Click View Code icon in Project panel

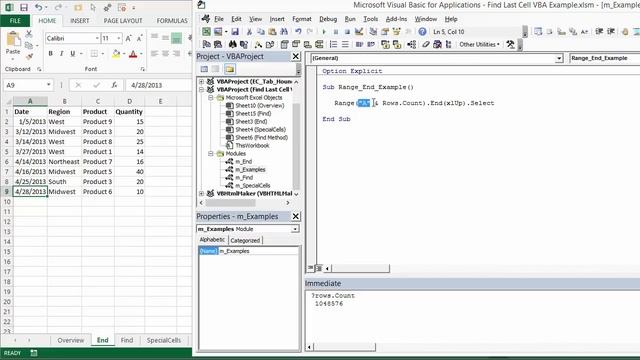[204, 69]
